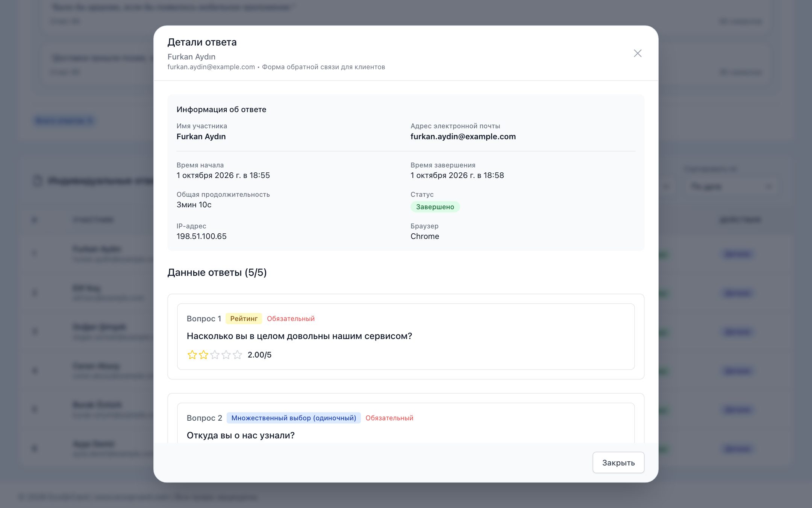Click the Данные ответы (5/5) heading
This screenshot has height=508, width=812.
[217, 272]
